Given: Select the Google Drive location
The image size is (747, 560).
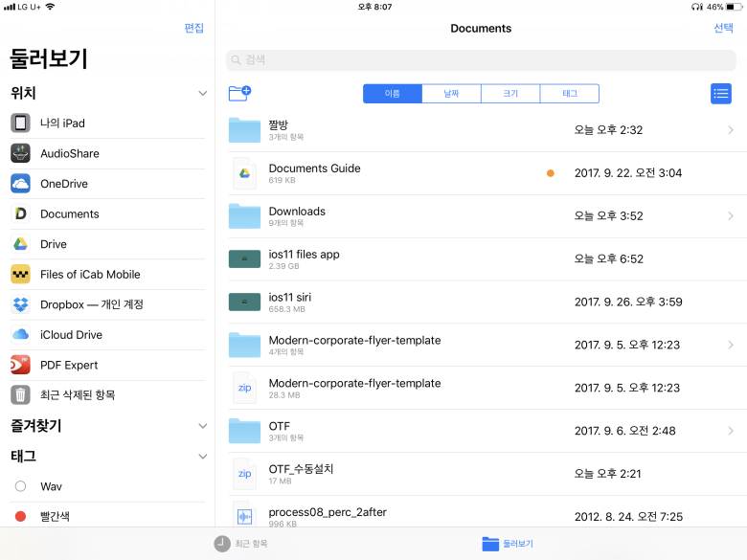Looking at the screenshot, I should coord(53,244).
